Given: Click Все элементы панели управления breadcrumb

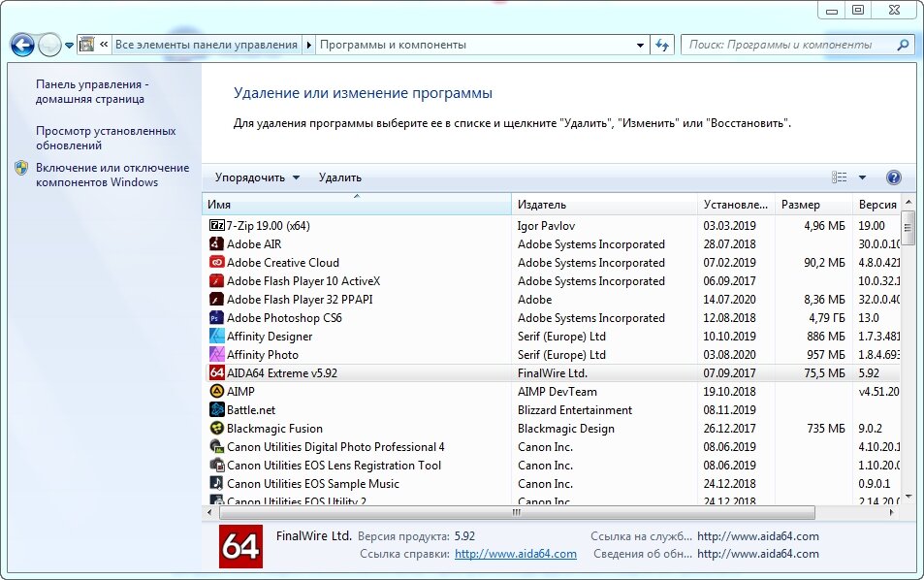Looking at the screenshot, I should [x=207, y=45].
